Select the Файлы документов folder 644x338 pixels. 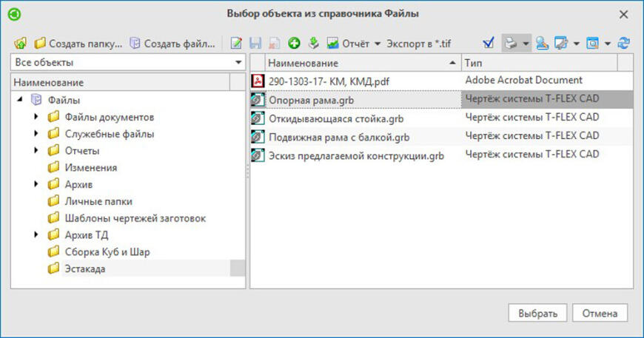[110, 117]
